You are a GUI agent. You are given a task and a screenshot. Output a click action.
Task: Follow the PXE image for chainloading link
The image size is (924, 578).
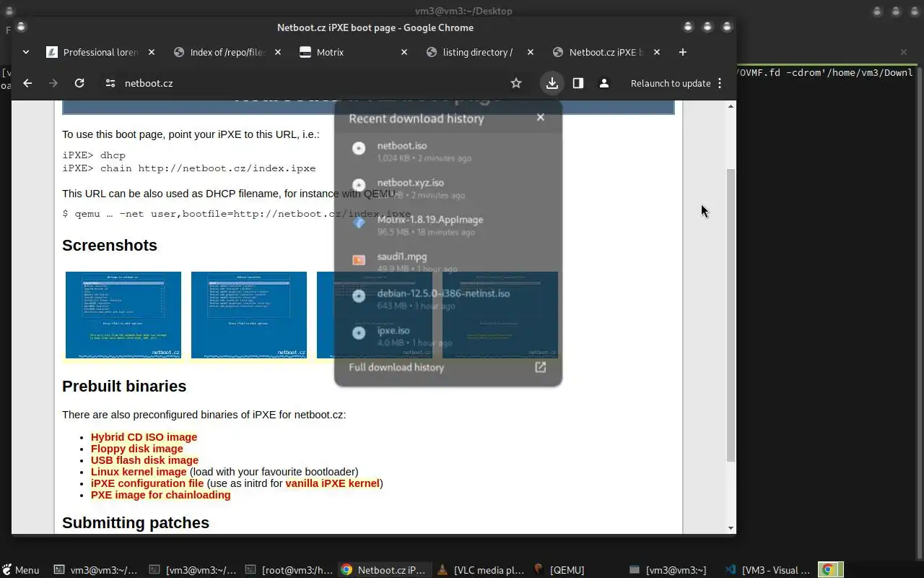click(161, 495)
